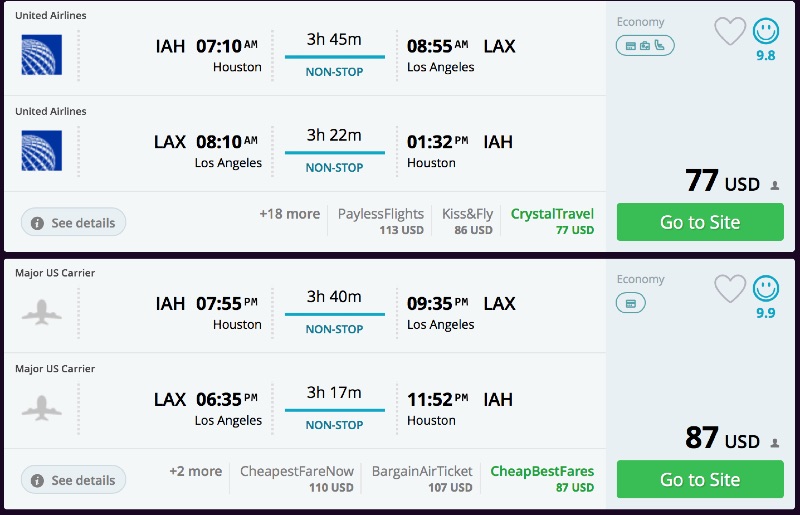Click the 9.9 rating smiley face
800x515 pixels.
tap(766, 289)
